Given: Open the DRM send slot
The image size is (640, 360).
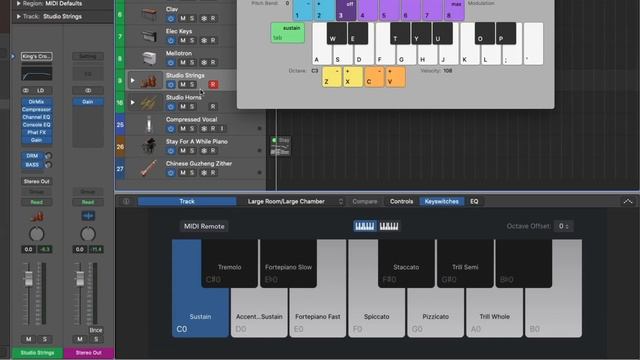Looking at the screenshot, I should pos(32,156).
